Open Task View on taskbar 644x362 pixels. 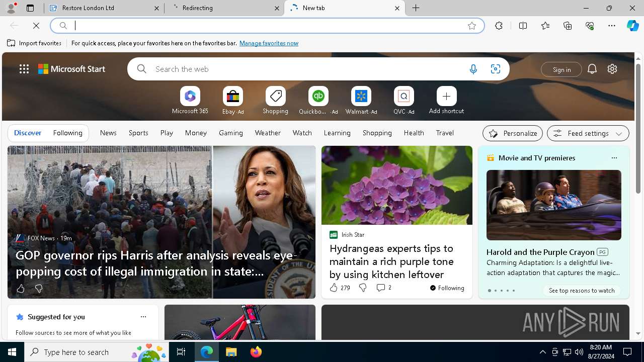(181, 352)
